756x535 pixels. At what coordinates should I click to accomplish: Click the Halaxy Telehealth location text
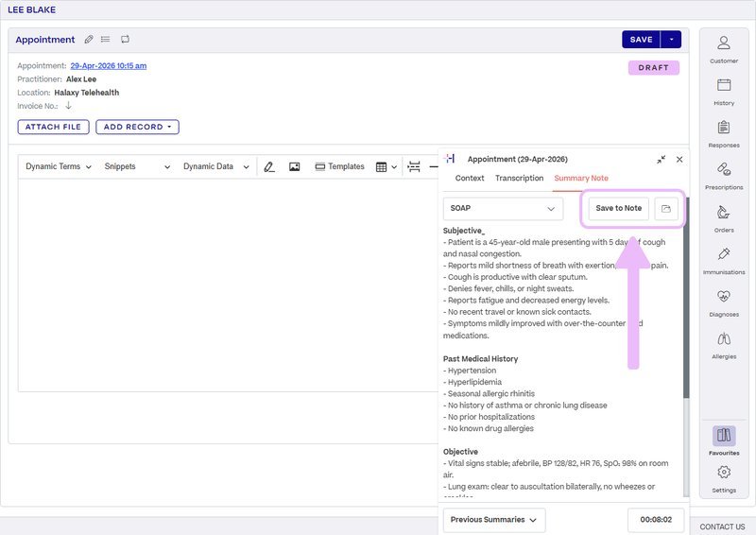pyautogui.click(x=87, y=93)
